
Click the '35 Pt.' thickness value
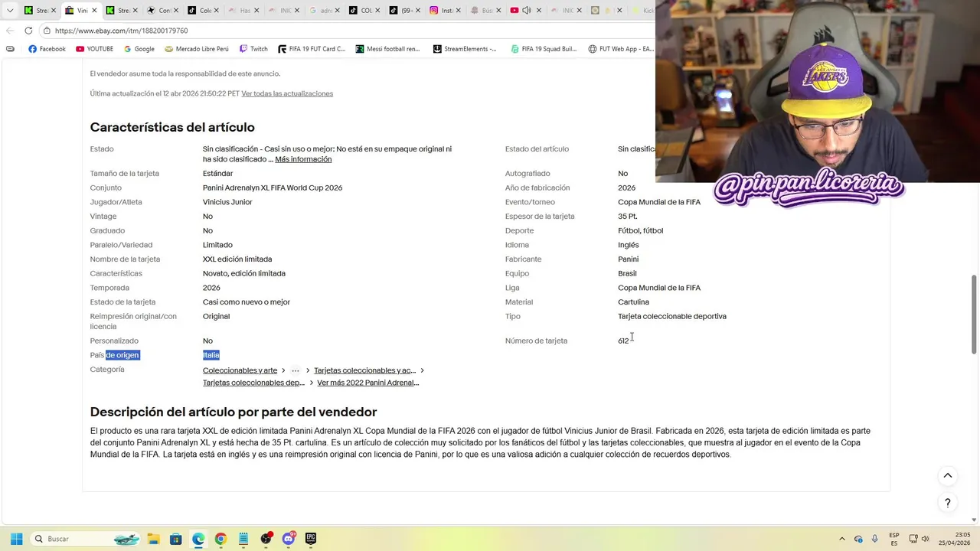pyautogui.click(x=628, y=217)
